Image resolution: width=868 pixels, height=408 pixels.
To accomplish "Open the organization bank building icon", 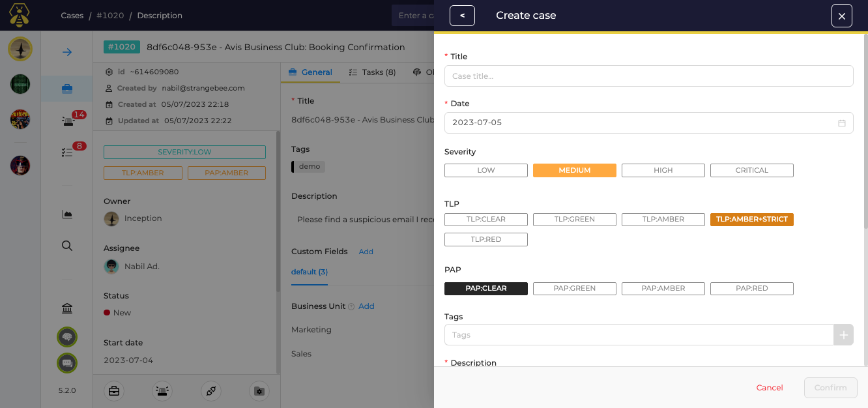I will (x=66, y=308).
